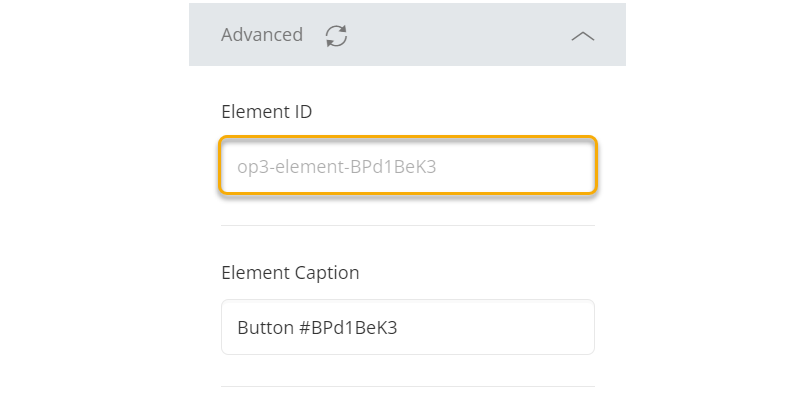Click the gray Advanced header bar

(x=460, y=35)
